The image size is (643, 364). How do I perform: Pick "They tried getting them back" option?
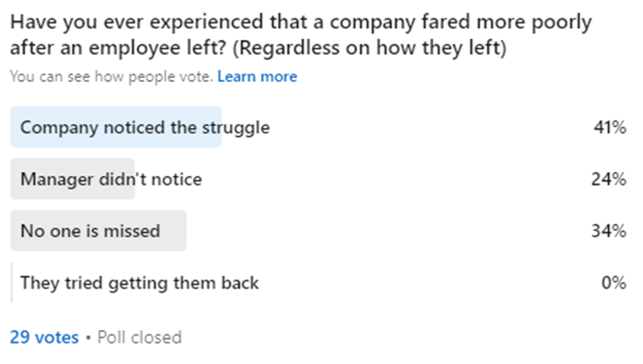click(139, 283)
